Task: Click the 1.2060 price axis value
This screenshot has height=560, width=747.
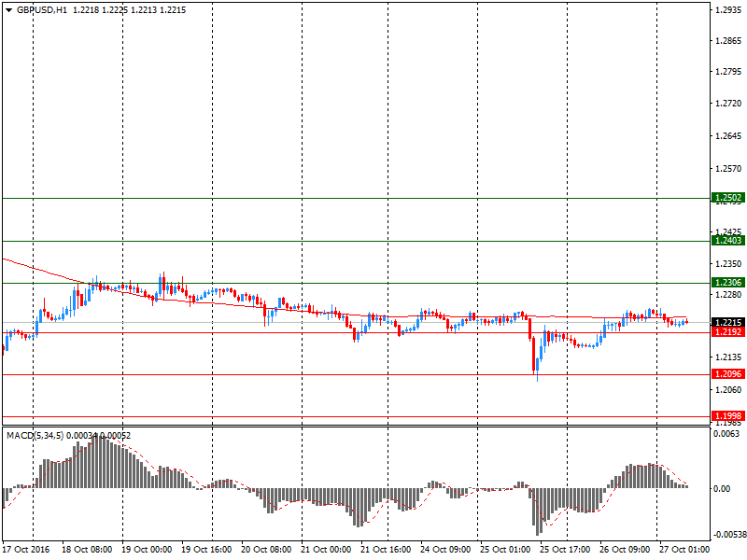Action: click(728, 389)
